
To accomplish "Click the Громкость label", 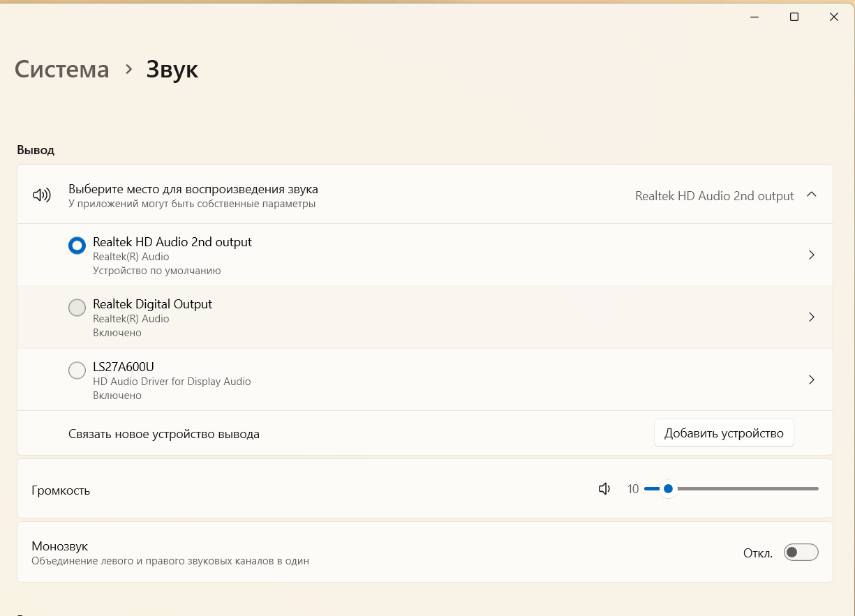I will tap(61, 490).
